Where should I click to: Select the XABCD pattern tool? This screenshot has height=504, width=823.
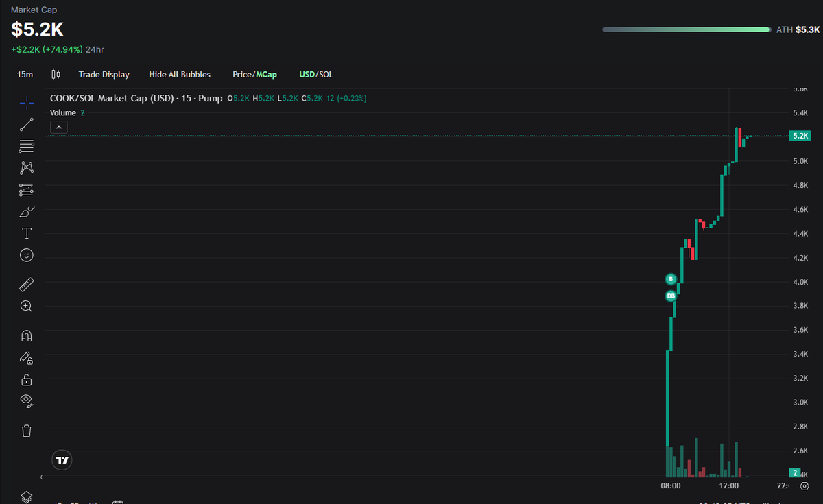point(26,167)
